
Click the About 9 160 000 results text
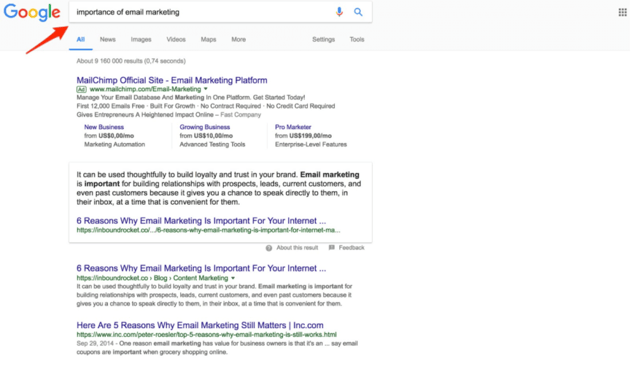pos(131,61)
